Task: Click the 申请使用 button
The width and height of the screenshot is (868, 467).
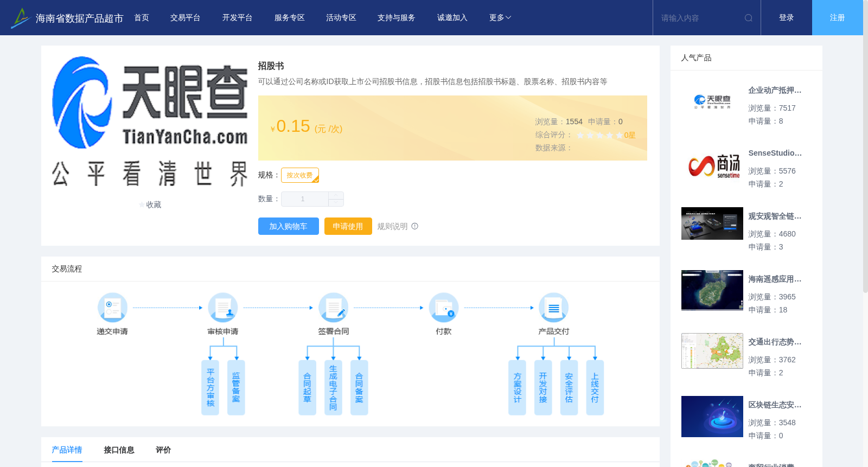Action: [348, 226]
